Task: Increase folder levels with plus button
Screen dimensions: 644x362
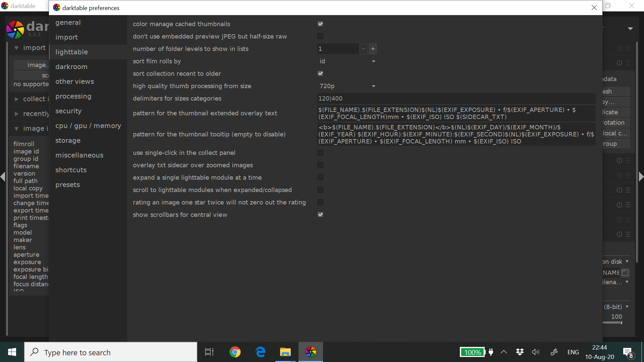Action: [x=373, y=49]
